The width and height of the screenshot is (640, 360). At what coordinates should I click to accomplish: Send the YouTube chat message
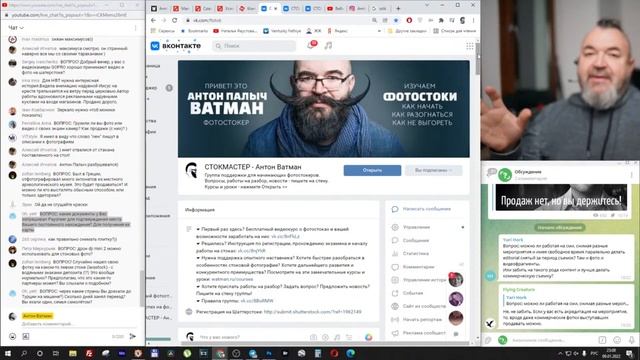pyautogui.click(x=133, y=336)
